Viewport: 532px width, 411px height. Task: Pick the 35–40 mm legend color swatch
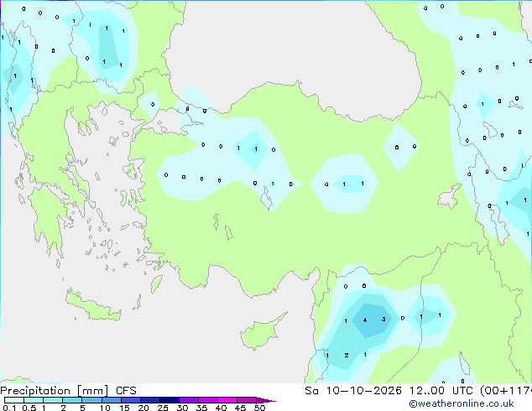click(x=207, y=400)
